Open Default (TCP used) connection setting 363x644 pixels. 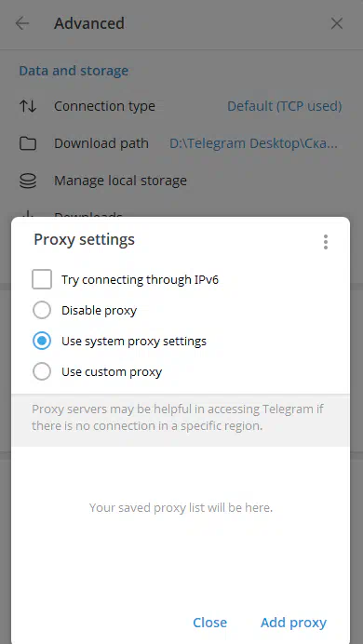coord(285,106)
